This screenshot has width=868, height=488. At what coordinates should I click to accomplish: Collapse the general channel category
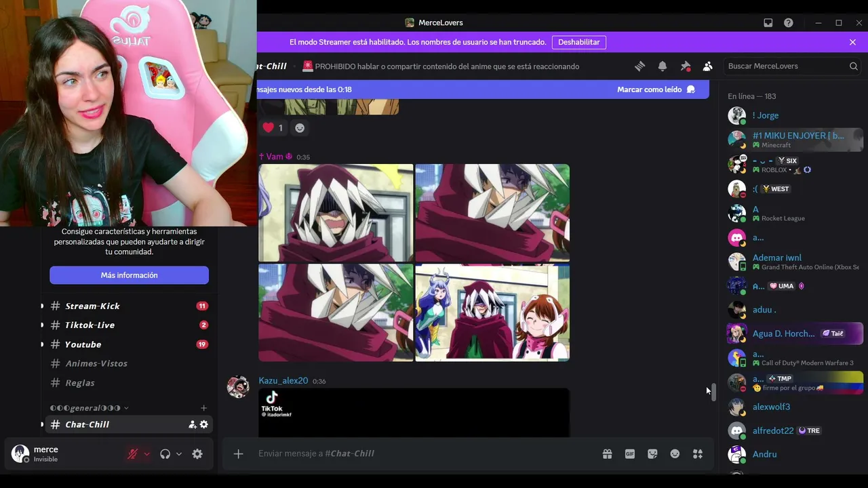[x=90, y=408]
